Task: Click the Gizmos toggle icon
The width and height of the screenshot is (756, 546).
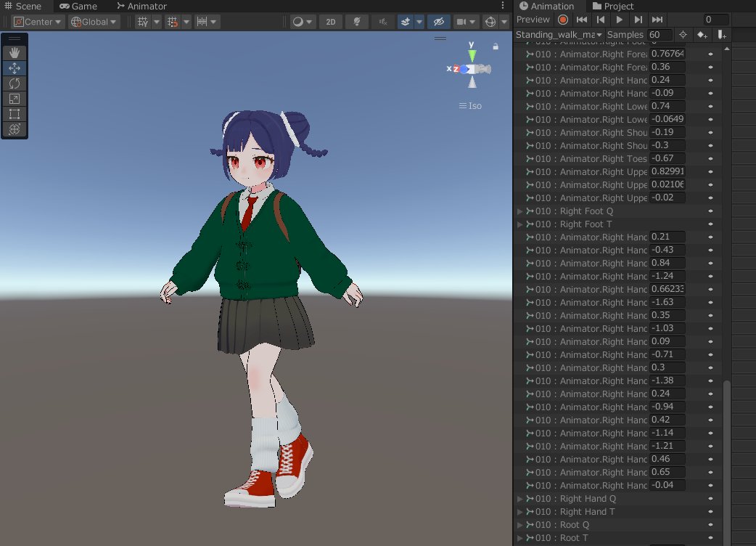Action: (490, 22)
